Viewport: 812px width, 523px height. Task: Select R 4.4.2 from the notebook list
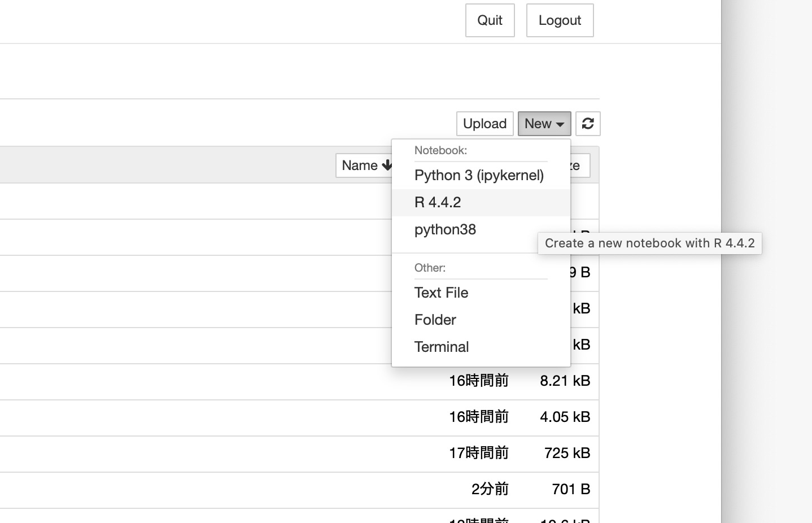tap(438, 203)
